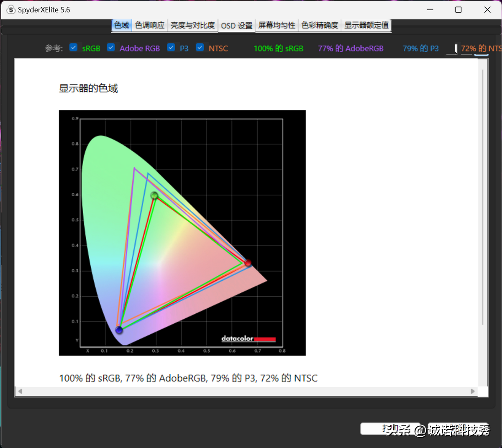Open the 屏幕均匀性 tab

[x=277, y=26]
